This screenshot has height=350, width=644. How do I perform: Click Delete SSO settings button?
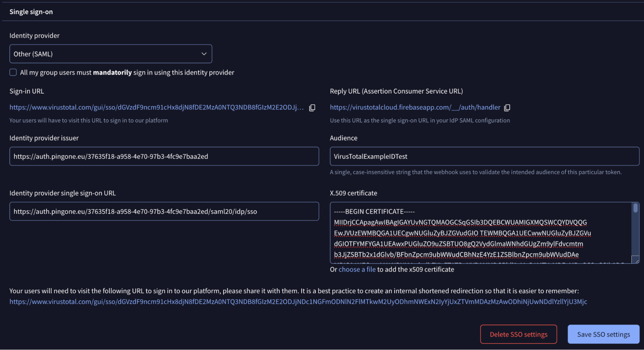518,335
